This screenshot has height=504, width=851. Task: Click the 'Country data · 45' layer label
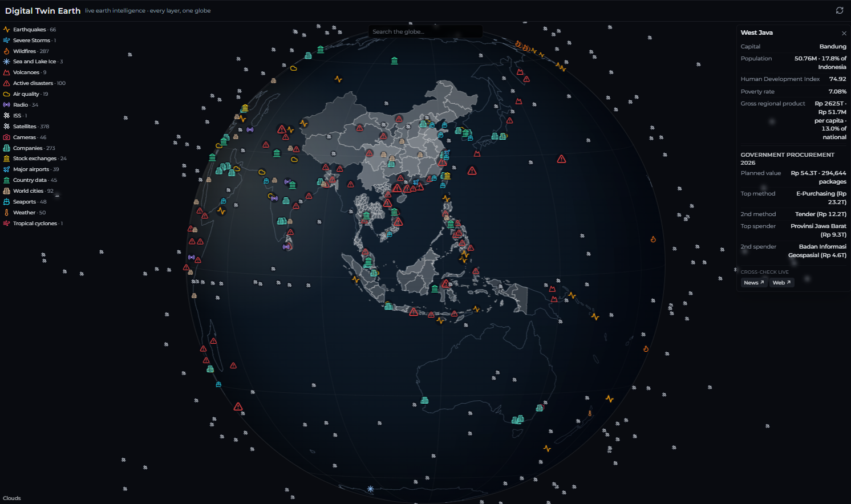[35, 180]
